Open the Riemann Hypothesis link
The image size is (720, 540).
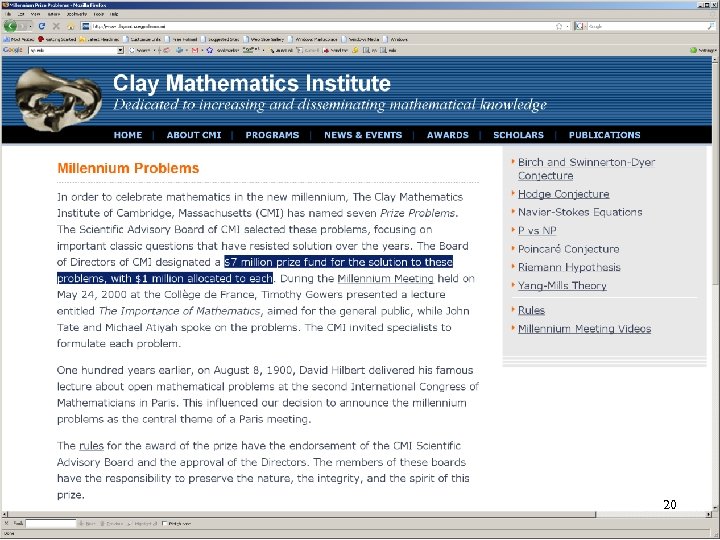[569, 267]
